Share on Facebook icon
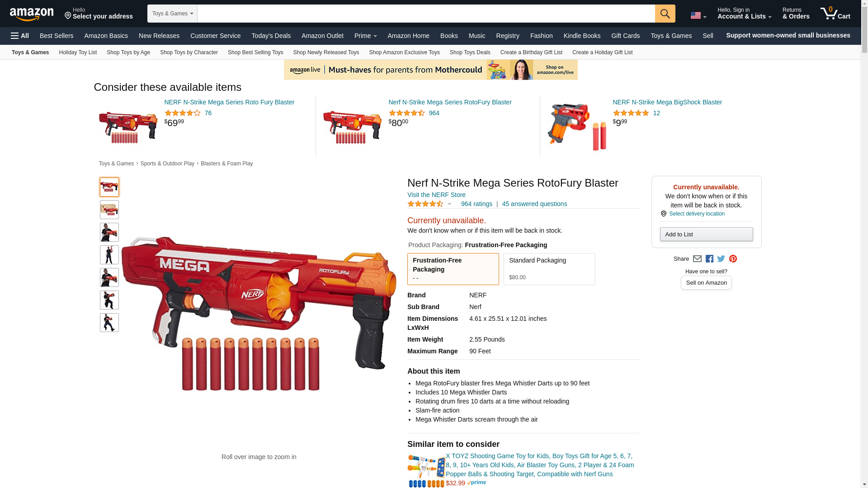 (x=709, y=259)
